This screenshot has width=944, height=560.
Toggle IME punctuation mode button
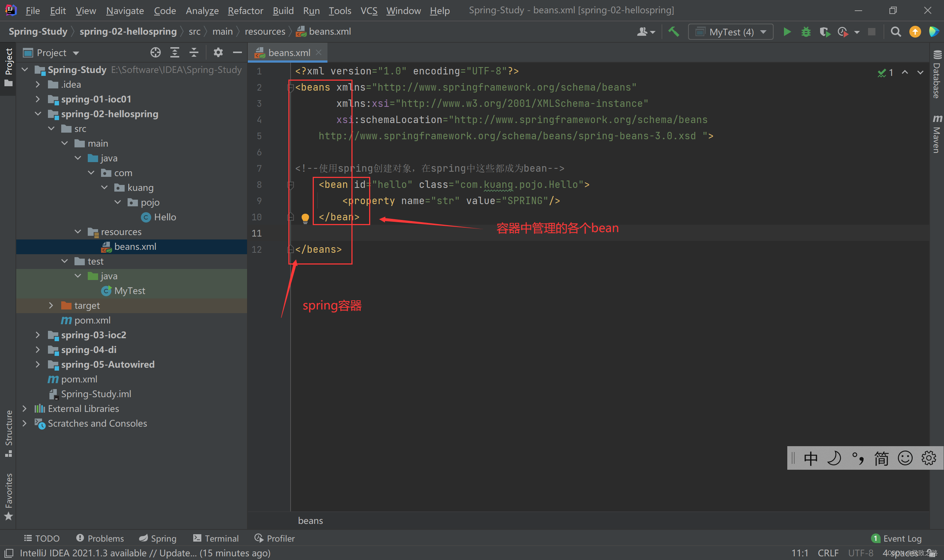(858, 458)
